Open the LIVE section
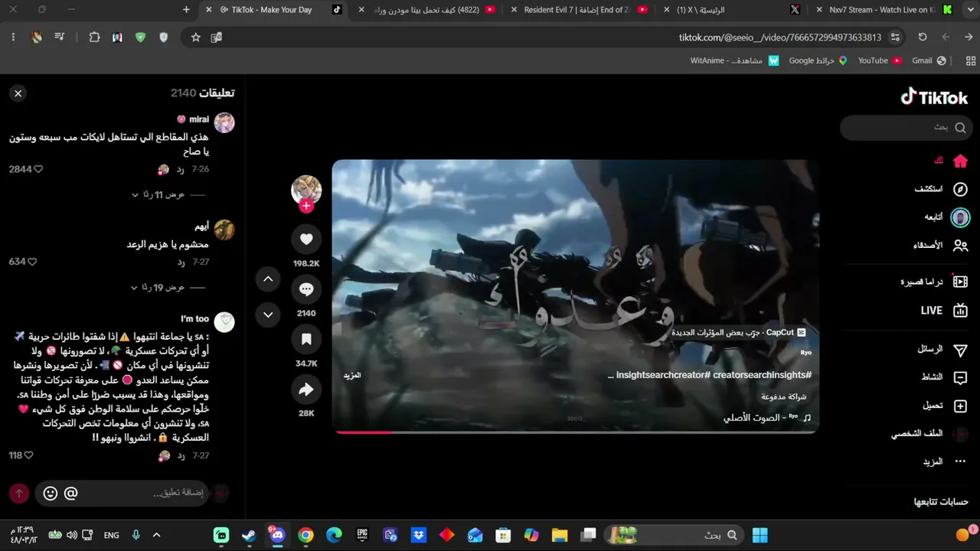The height and width of the screenshot is (551, 980). (x=944, y=311)
